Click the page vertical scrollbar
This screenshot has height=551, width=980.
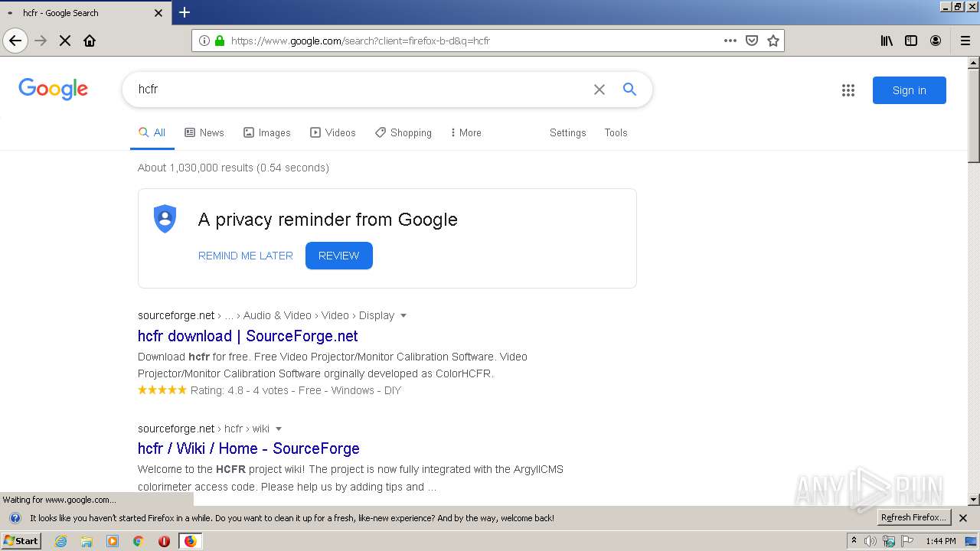[974, 115]
